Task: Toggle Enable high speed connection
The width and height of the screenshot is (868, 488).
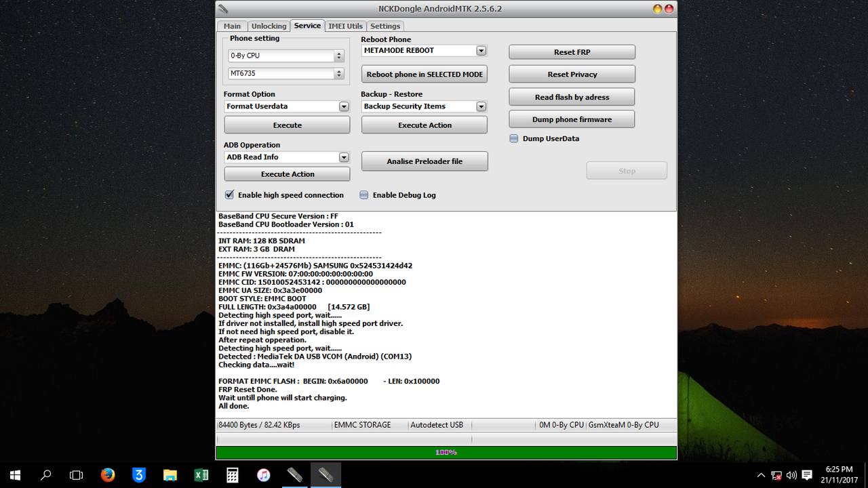Action: 229,195
